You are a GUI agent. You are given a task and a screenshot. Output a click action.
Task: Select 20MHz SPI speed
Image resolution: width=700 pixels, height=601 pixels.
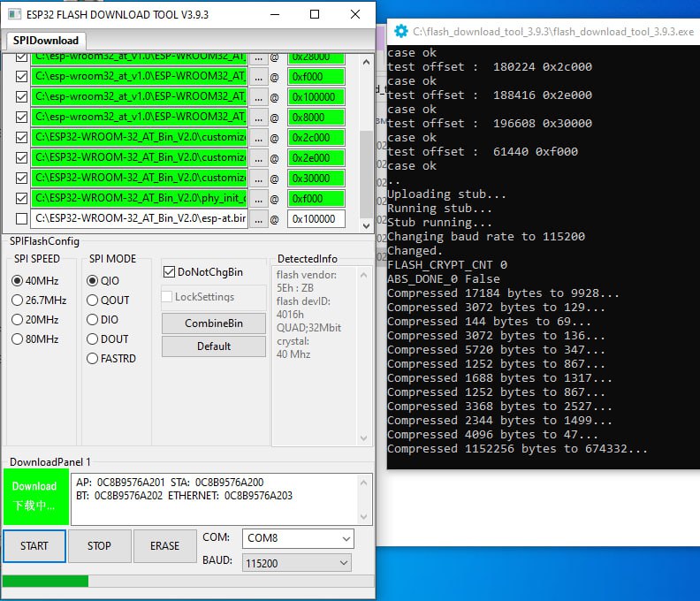coord(17,320)
